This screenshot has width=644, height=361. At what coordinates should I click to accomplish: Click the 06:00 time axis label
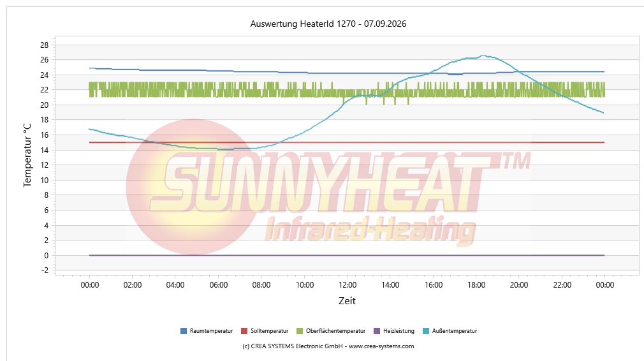219,285
